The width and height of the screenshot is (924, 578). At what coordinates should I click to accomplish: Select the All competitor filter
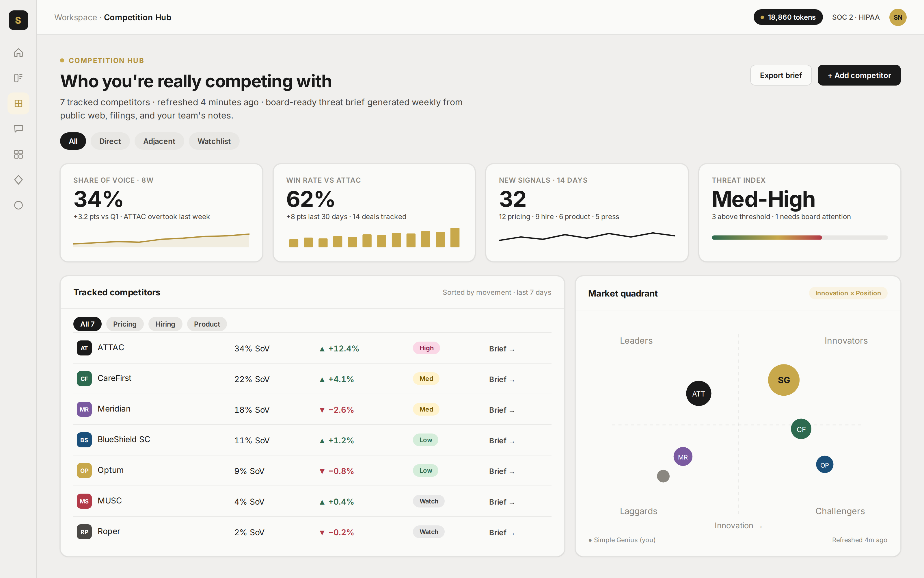pyautogui.click(x=73, y=141)
